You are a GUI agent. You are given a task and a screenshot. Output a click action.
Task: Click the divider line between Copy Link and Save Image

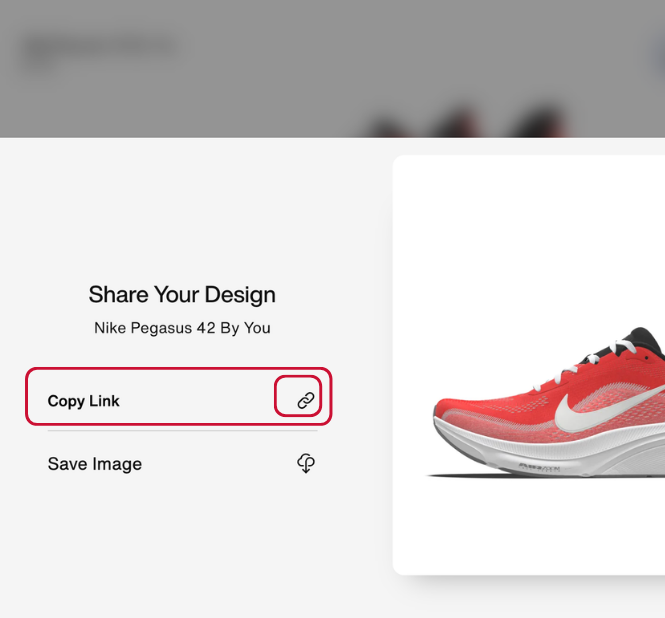point(182,432)
